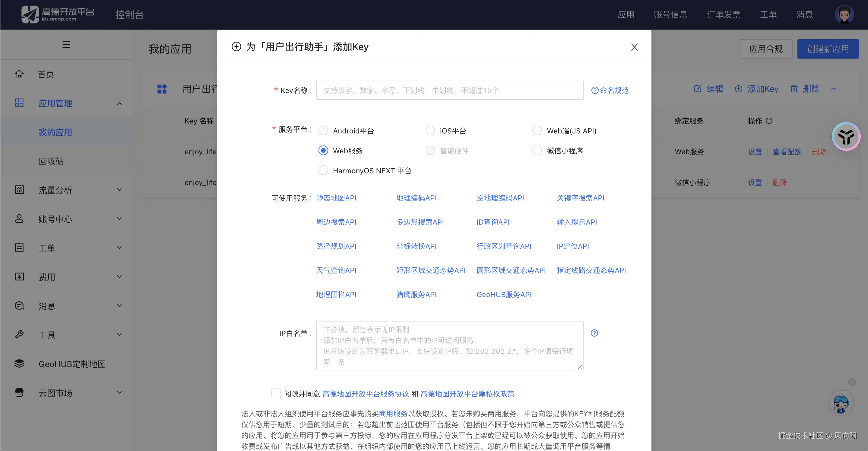Click the help icon next to IP白名单
Image resolution: width=868 pixels, height=451 pixels.
click(594, 333)
